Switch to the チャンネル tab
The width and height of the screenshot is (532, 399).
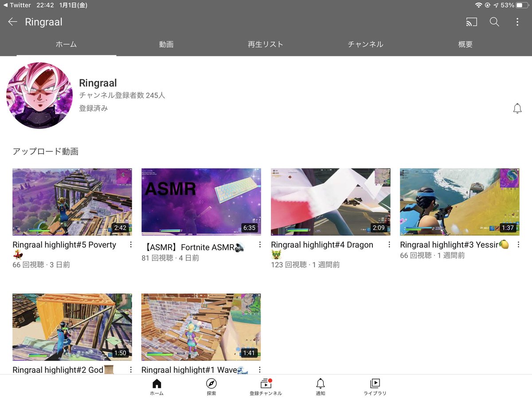[365, 44]
